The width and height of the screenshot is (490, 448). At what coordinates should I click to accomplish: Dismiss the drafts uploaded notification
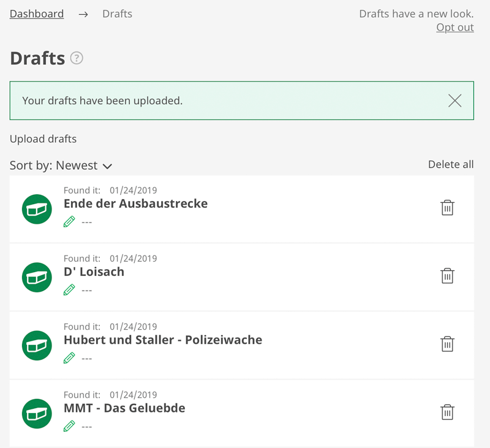click(454, 101)
